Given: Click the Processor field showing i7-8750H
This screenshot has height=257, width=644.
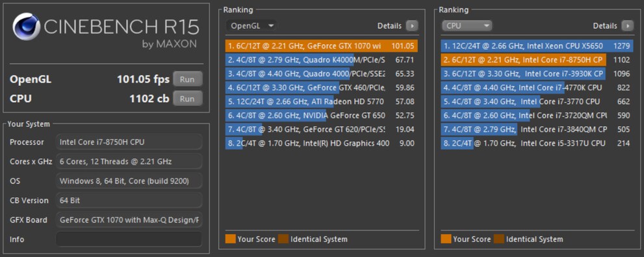Looking at the screenshot, I should 129,142.
